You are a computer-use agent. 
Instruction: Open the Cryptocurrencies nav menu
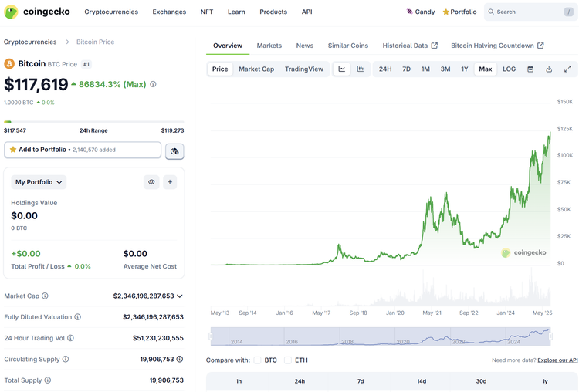pos(111,12)
